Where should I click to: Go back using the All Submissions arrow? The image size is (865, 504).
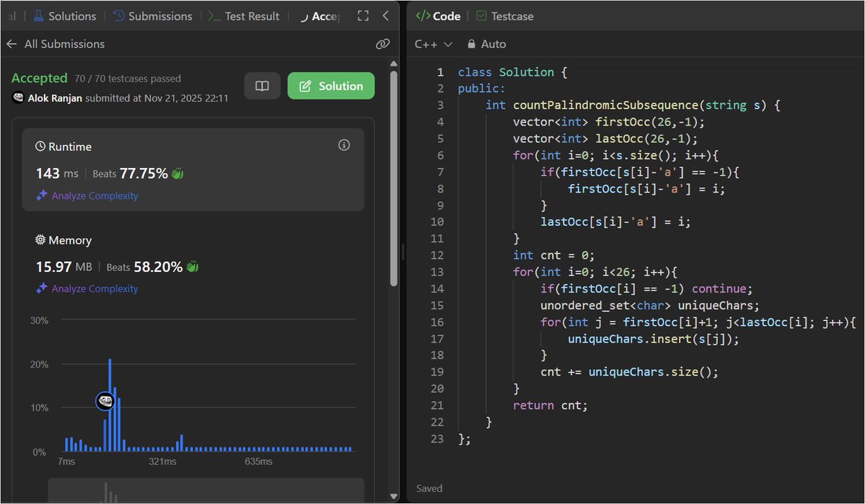pyautogui.click(x=12, y=43)
